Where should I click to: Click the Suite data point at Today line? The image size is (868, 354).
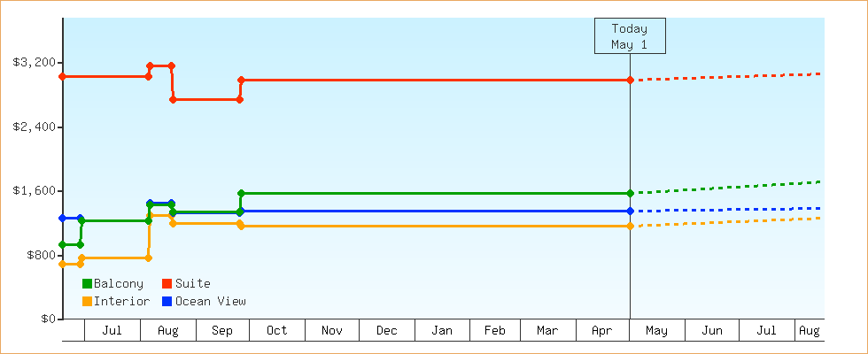pyautogui.click(x=630, y=81)
